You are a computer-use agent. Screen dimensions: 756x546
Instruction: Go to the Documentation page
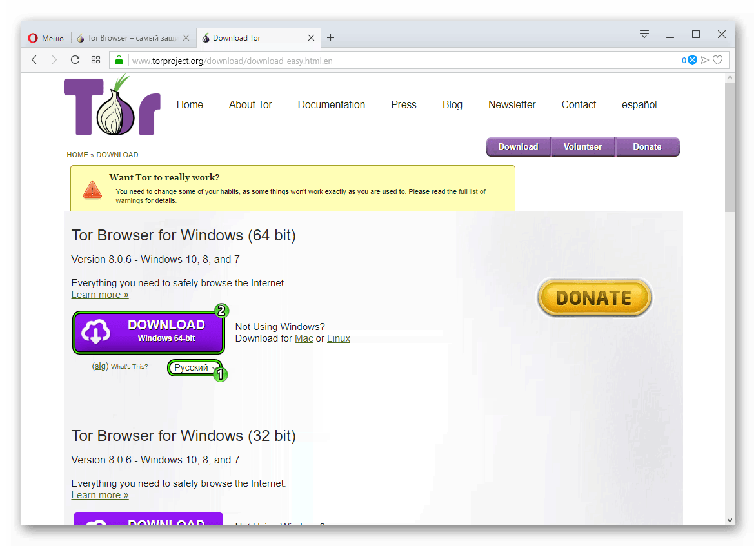[331, 105]
